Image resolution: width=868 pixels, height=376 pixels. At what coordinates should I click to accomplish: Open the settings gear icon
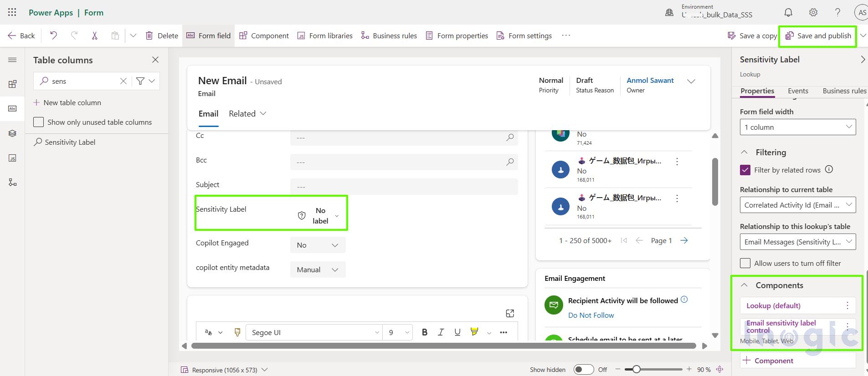click(813, 12)
